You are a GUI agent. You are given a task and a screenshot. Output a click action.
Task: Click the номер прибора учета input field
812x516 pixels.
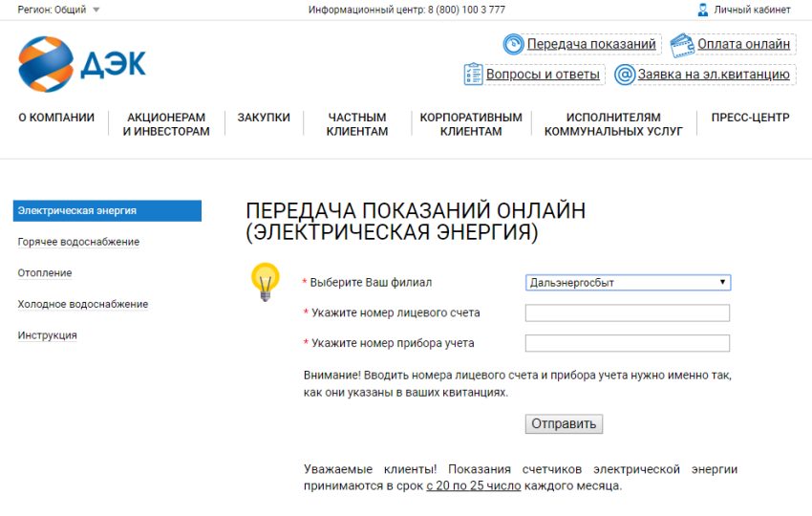628,343
